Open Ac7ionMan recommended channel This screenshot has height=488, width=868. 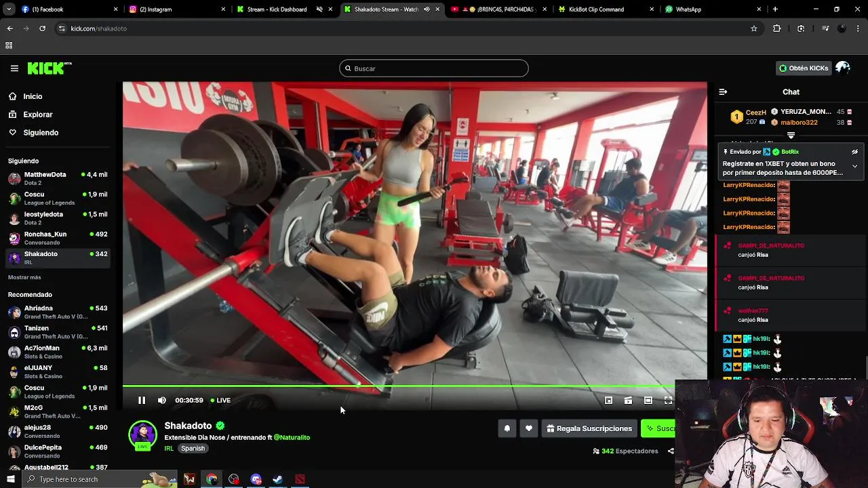(x=58, y=352)
